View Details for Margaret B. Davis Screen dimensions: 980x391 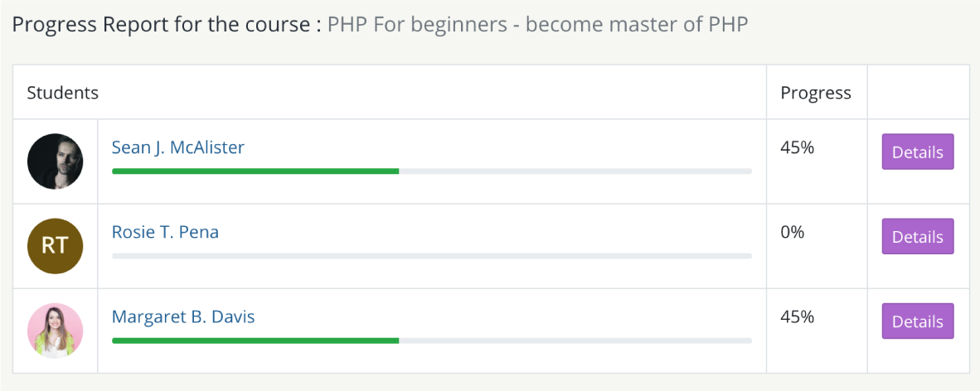[918, 321]
